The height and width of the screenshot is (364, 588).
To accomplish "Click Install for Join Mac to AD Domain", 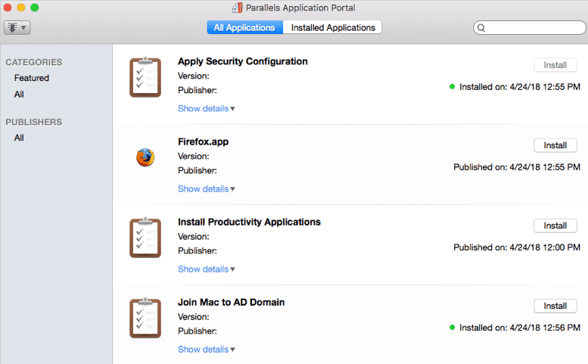I will coord(555,306).
